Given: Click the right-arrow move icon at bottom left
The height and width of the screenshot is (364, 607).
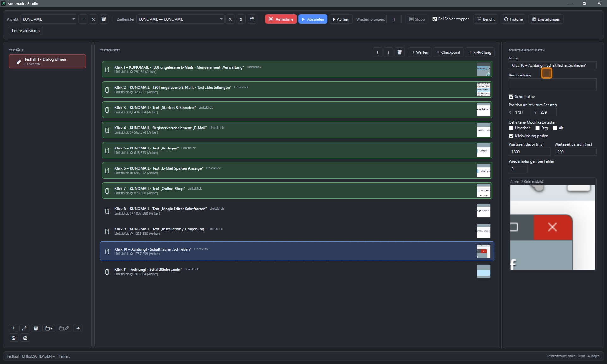Looking at the screenshot, I should (78, 328).
